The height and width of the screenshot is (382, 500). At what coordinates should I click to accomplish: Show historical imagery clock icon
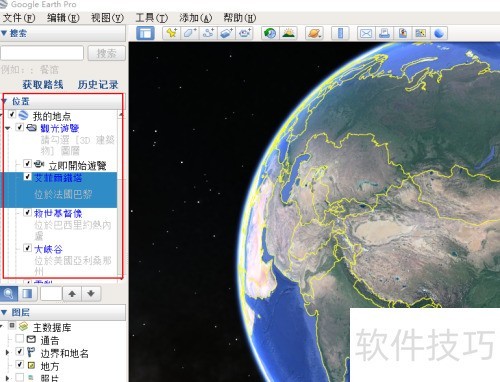[x=270, y=33]
